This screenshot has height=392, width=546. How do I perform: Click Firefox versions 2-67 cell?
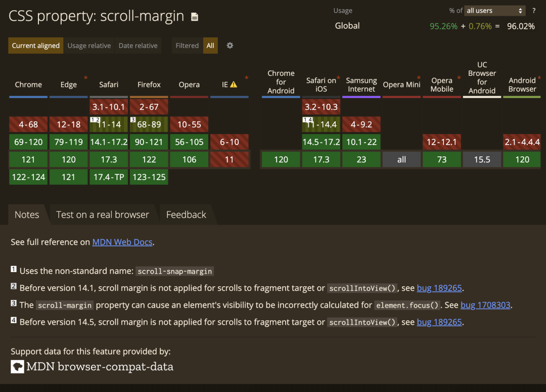click(149, 107)
